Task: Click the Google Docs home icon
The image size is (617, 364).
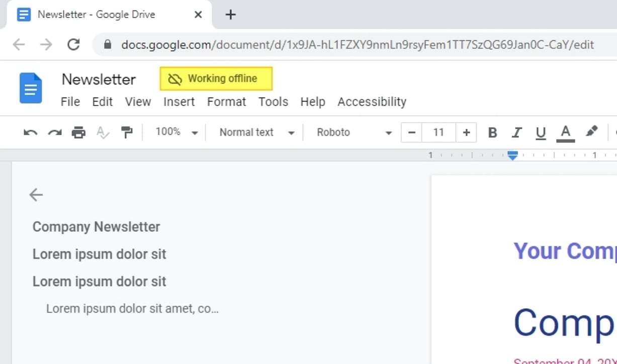Action: click(x=31, y=88)
